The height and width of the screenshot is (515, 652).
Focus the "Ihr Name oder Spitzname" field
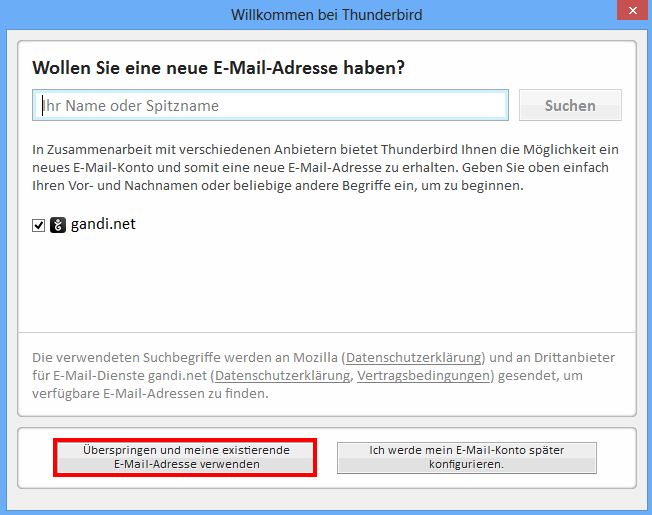coord(270,105)
